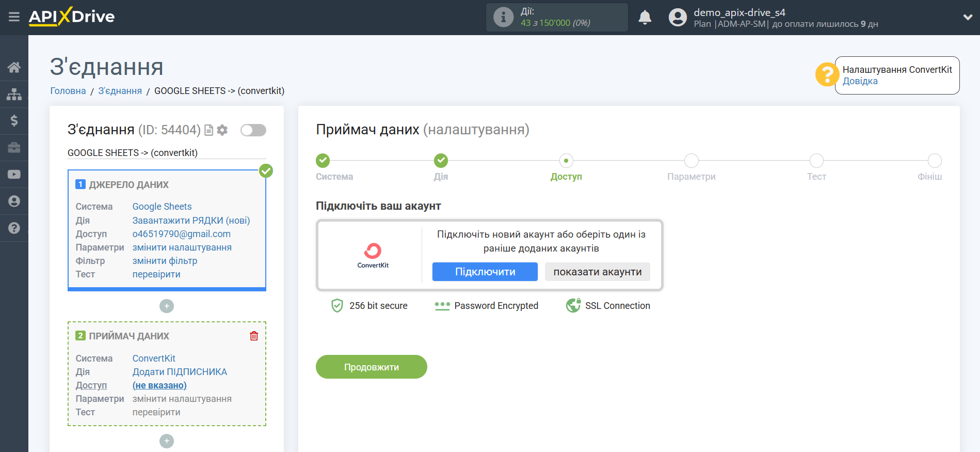This screenshot has width=980, height=452.
Task: Select the Параметри step
Action: pos(692,161)
